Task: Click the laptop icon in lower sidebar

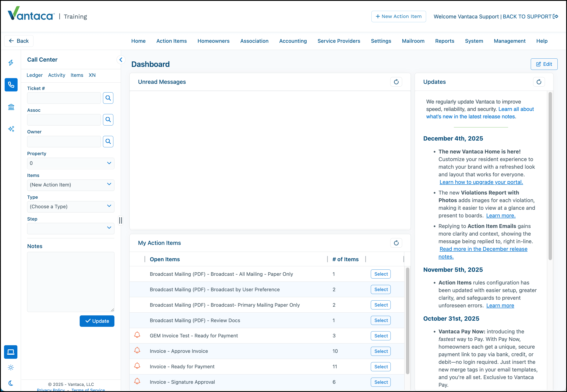Action: (x=11, y=352)
